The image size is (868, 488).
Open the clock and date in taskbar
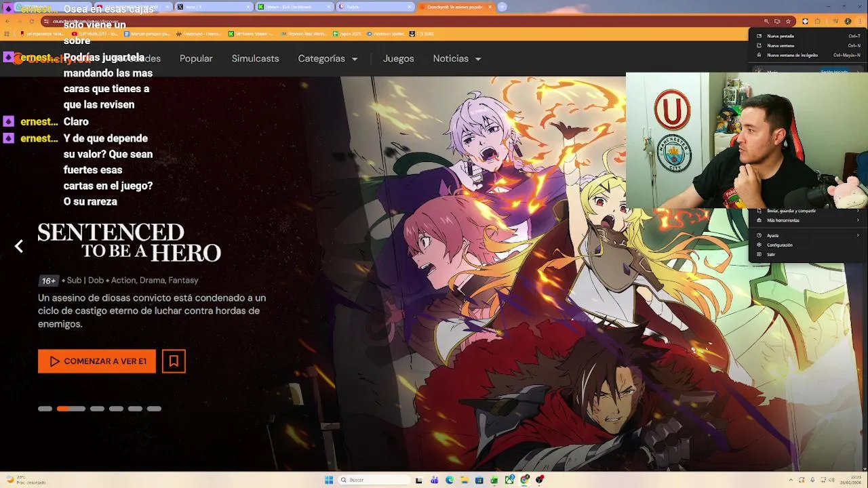[x=852, y=480]
